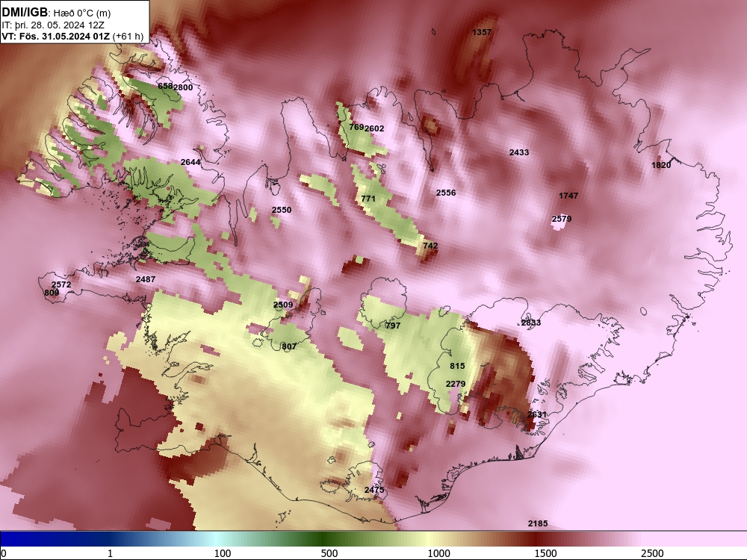Viewport: 747px width, 560px height.
Task: Click the map value 2475
Action: (x=374, y=490)
